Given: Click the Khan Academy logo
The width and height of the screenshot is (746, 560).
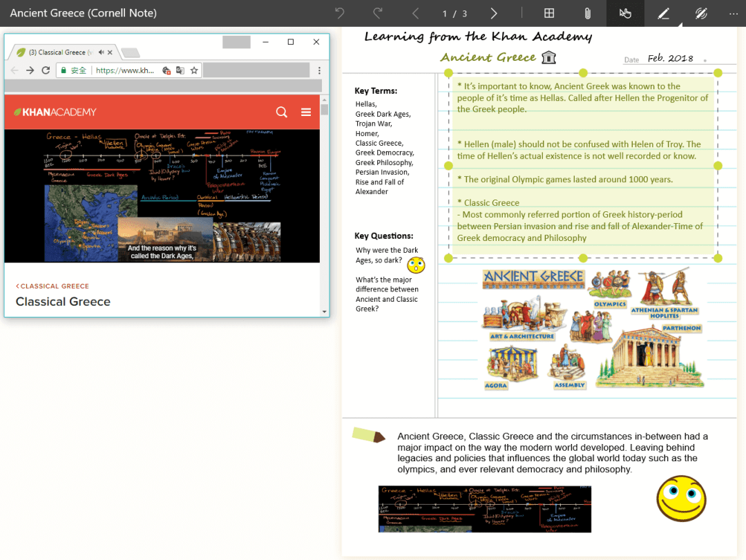Looking at the screenshot, I should click(x=55, y=113).
